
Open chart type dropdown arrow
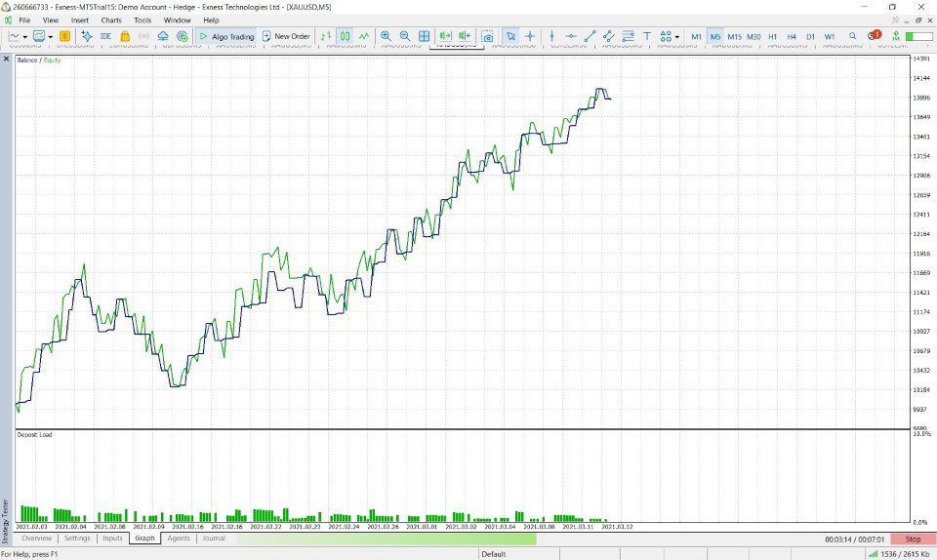tap(25, 37)
